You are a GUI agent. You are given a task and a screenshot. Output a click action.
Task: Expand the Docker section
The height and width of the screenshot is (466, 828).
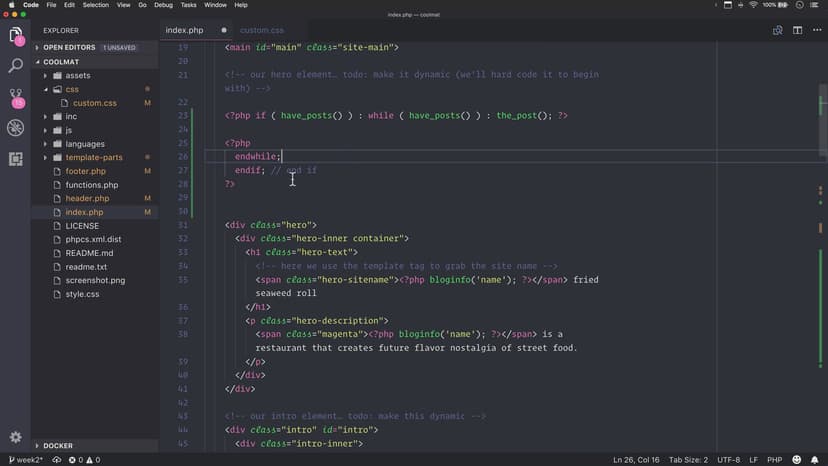coord(58,445)
